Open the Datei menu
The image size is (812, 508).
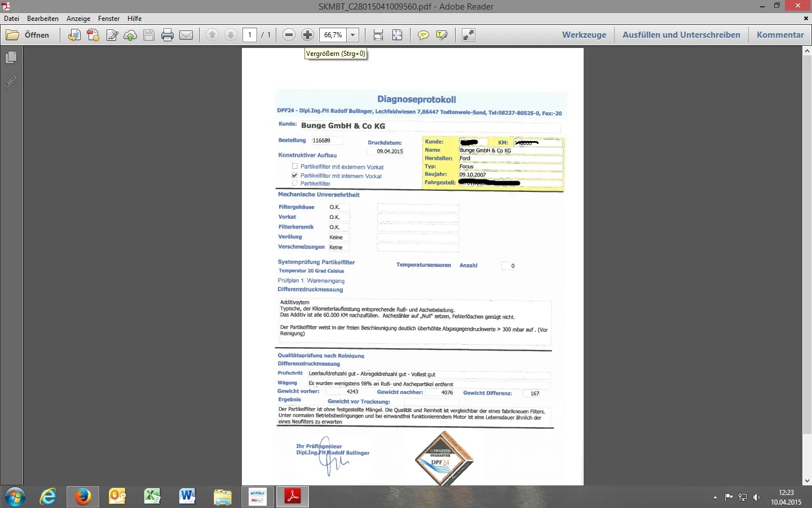(x=11, y=19)
